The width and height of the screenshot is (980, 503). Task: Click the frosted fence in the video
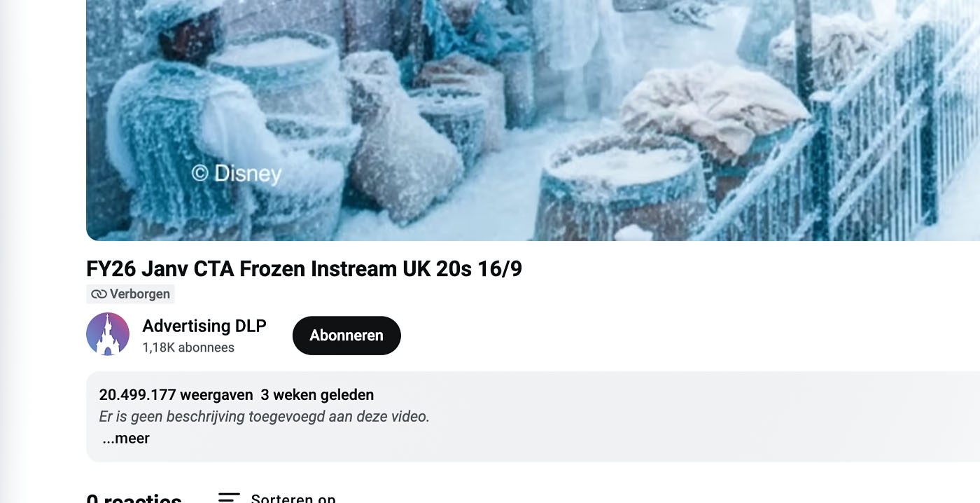882,140
